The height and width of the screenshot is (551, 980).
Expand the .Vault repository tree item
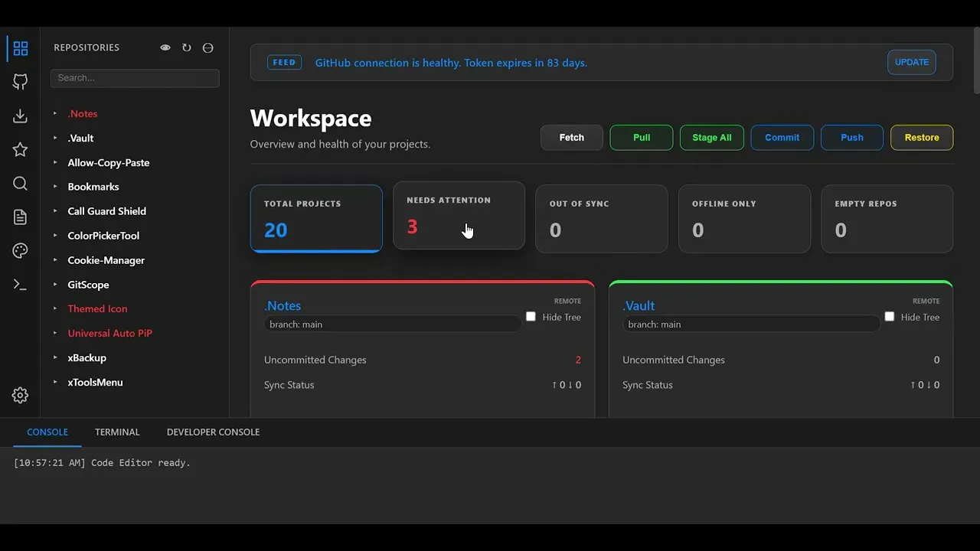(x=55, y=138)
